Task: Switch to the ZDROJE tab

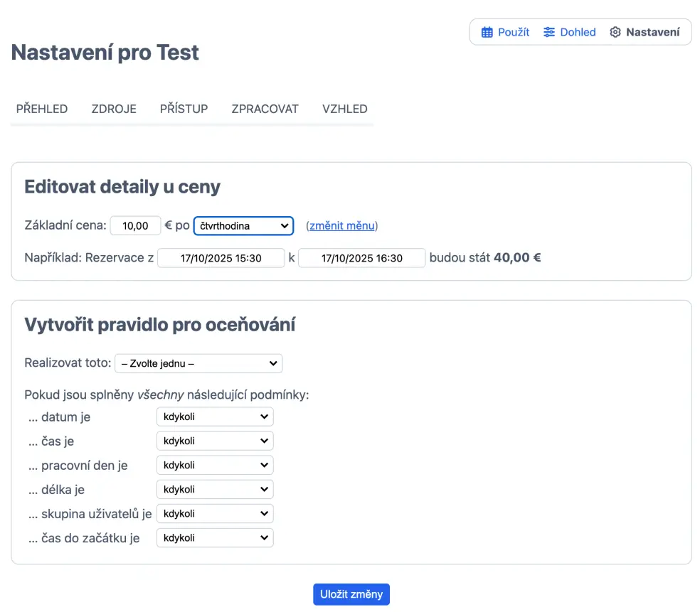Action: coord(114,109)
